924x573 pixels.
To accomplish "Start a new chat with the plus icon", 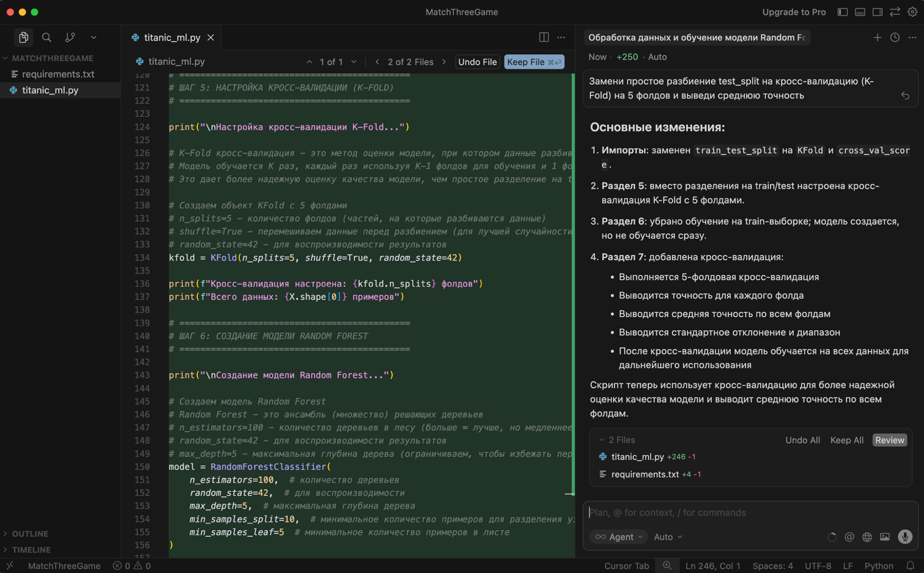I will click(x=877, y=37).
